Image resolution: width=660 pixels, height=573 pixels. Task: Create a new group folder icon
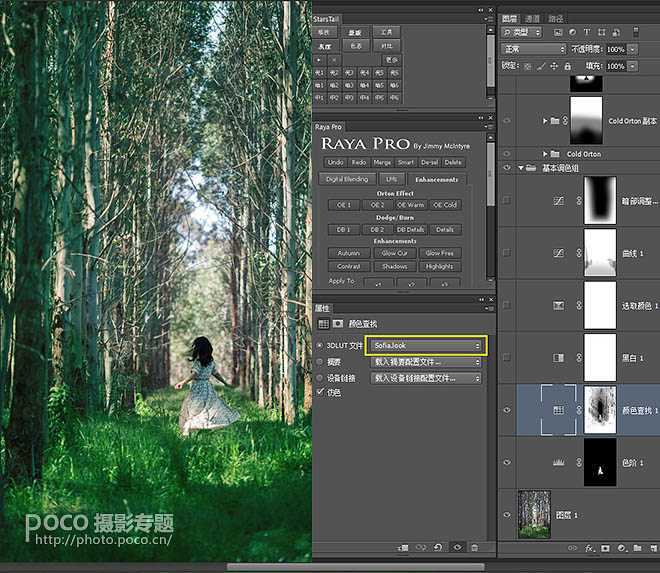coord(637,548)
